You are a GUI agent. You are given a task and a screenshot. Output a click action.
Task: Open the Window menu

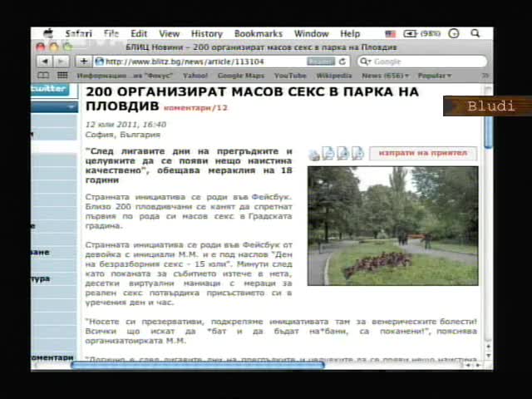(x=312, y=33)
